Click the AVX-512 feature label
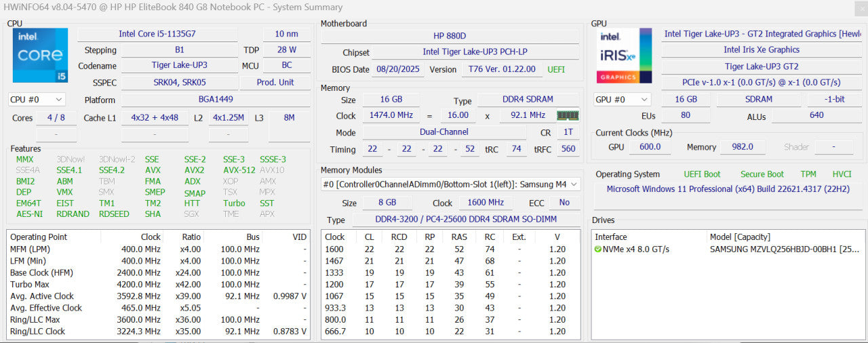 pos(239,170)
